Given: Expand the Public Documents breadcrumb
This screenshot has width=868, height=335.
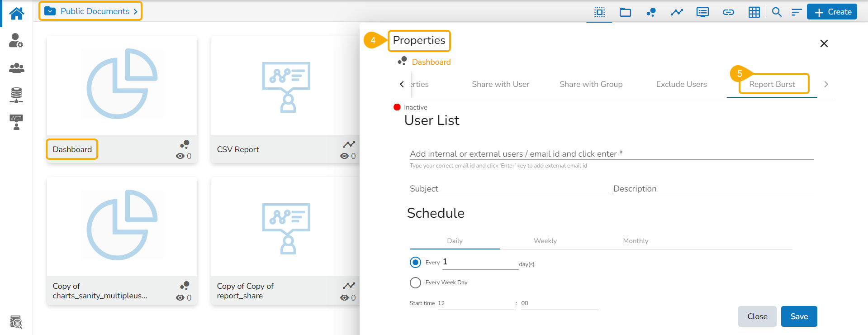Looking at the screenshot, I should (x=90, y=11).
